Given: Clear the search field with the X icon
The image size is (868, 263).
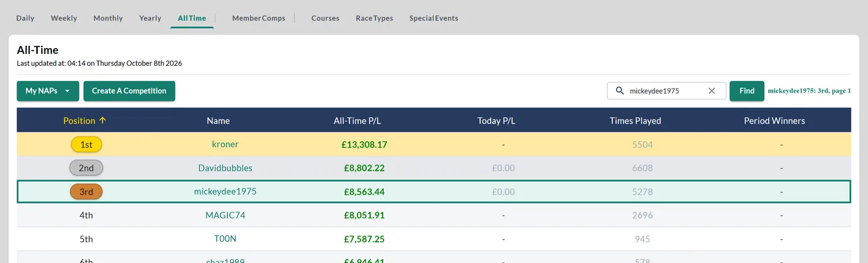Looking at the screenshot, I should (712, 90).
